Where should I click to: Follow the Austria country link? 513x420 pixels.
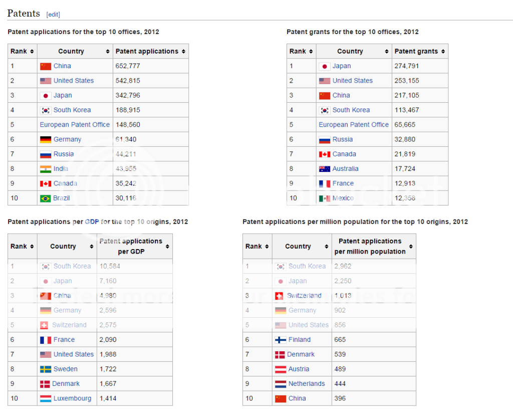[x=299, y=369]
